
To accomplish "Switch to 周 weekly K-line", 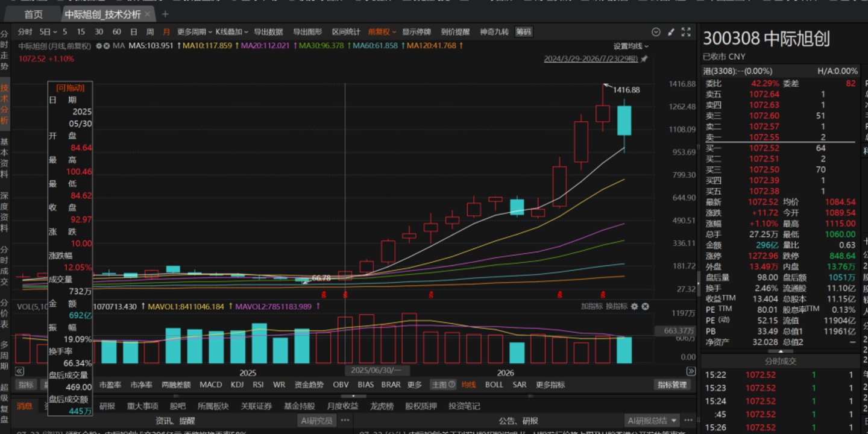I will [x=150, y=32].
